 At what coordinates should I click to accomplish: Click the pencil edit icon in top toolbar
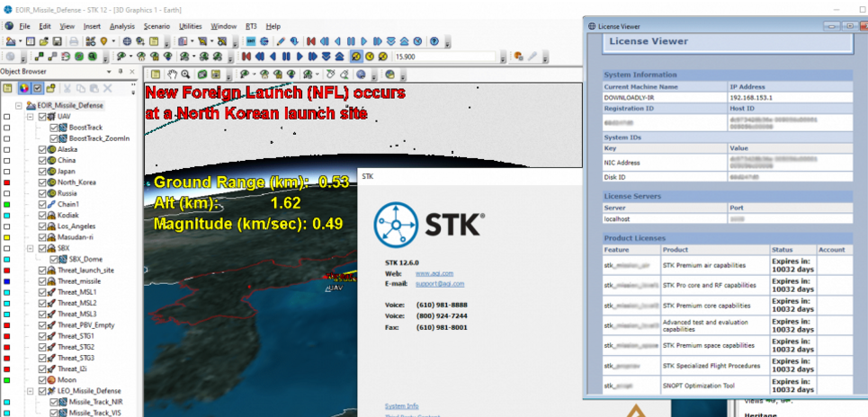(281, 41)
